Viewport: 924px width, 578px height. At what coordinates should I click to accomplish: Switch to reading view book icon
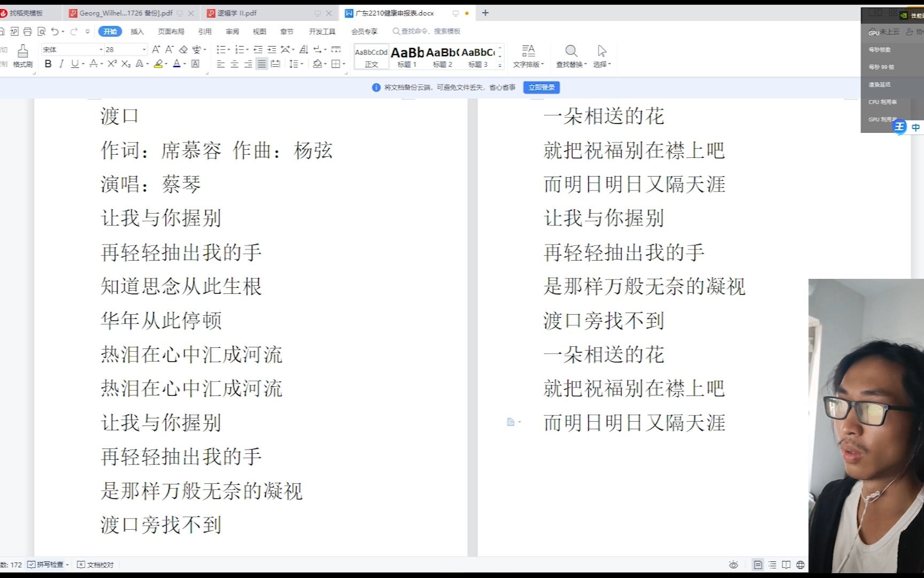(x=786, y=565)
